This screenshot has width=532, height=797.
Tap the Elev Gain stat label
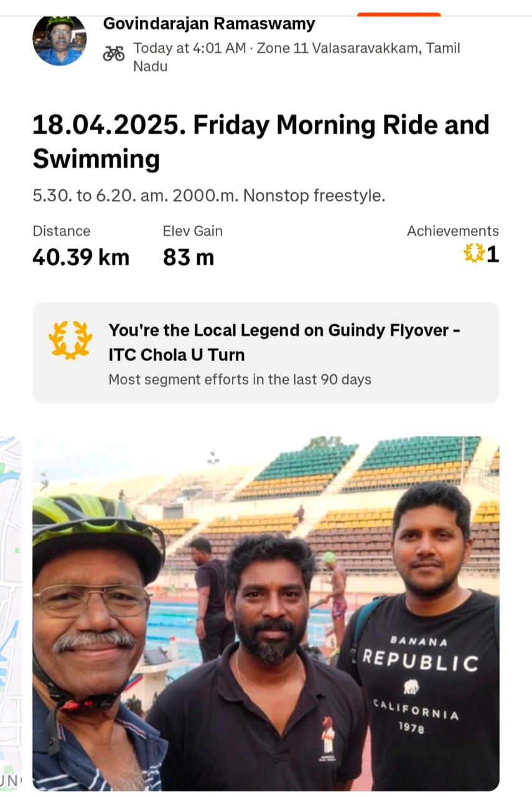point(192,231)
